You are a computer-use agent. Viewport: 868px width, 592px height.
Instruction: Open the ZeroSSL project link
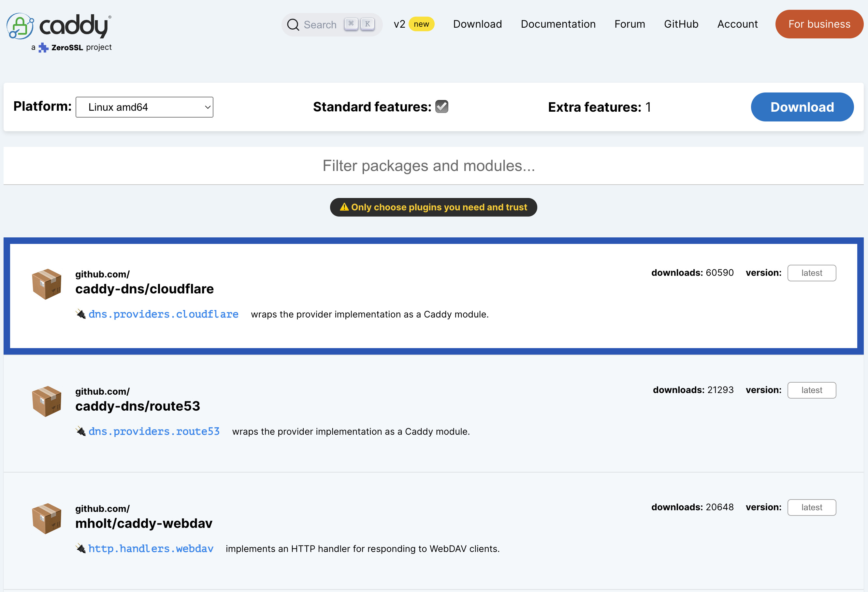coord(71,48)
